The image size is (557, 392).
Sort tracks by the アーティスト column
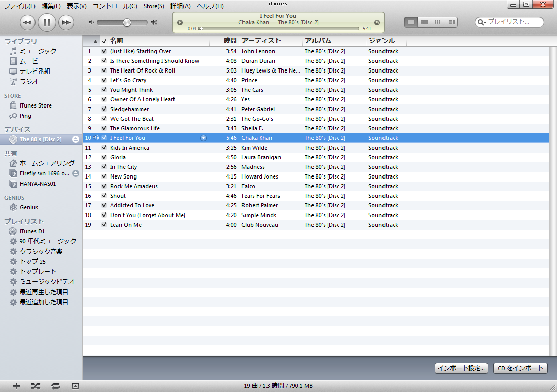pyautogui.click(x=271, y=41)
